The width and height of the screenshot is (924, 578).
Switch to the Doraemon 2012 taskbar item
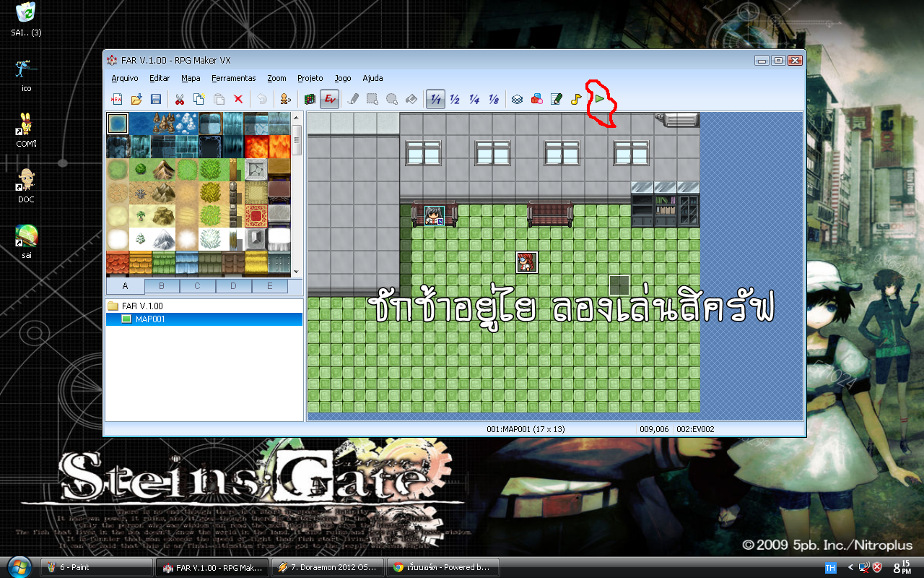(327, 567)
